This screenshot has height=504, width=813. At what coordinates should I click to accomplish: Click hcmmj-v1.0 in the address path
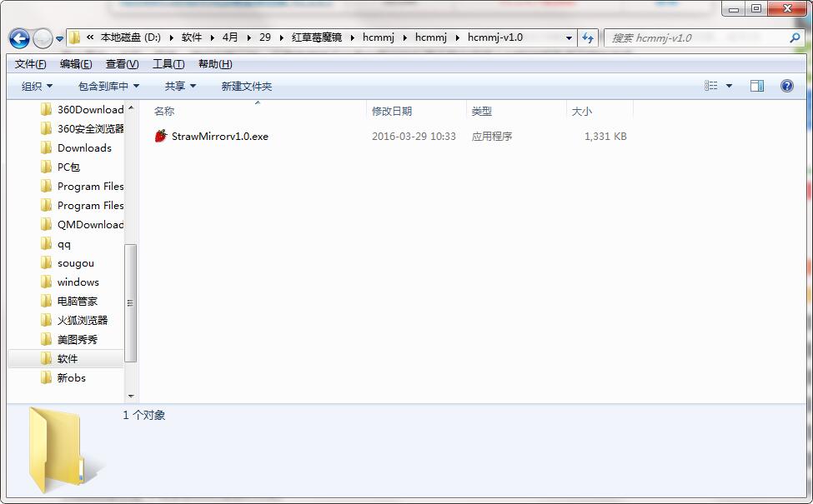495,37
